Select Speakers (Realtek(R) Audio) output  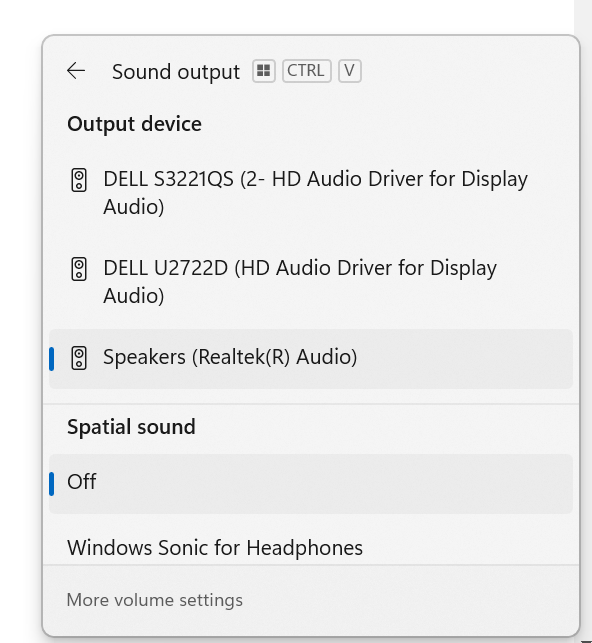pos(311,359)
